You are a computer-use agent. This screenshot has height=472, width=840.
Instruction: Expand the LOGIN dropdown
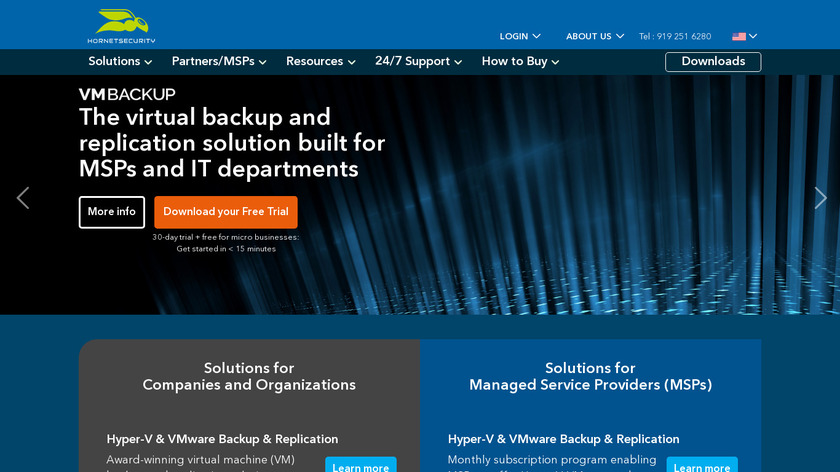pos(520,36)
